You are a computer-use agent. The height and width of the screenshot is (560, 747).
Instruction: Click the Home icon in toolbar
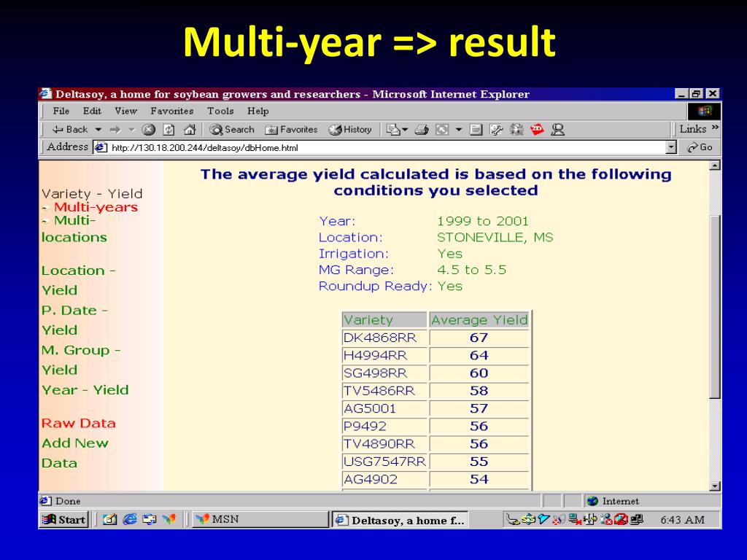(x=190, y=130)
